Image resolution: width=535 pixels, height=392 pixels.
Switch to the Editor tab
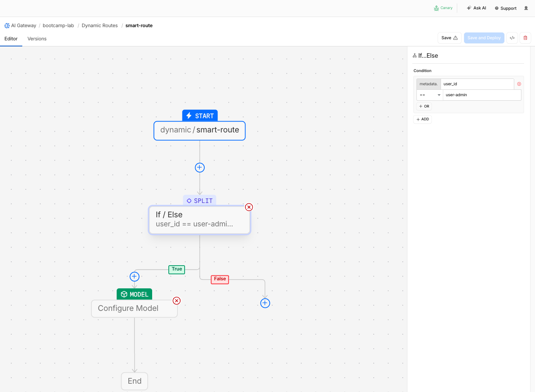pos(11,39)
